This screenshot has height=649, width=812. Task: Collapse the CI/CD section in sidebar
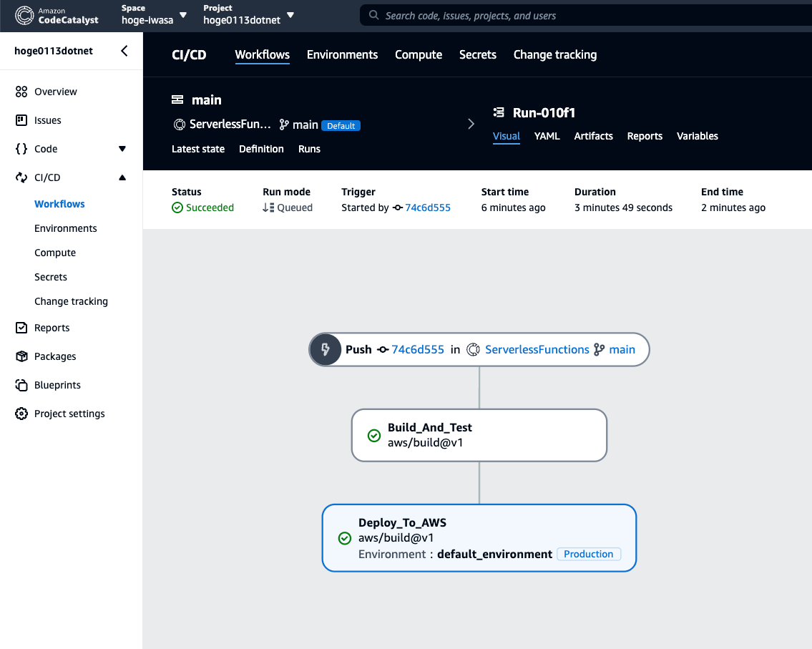122,177
